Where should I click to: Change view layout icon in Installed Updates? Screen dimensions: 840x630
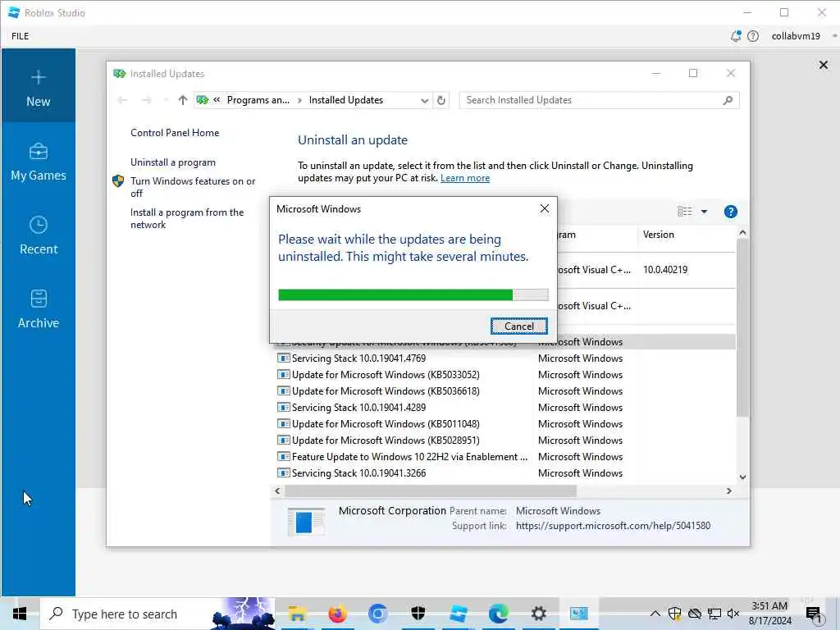685,212
